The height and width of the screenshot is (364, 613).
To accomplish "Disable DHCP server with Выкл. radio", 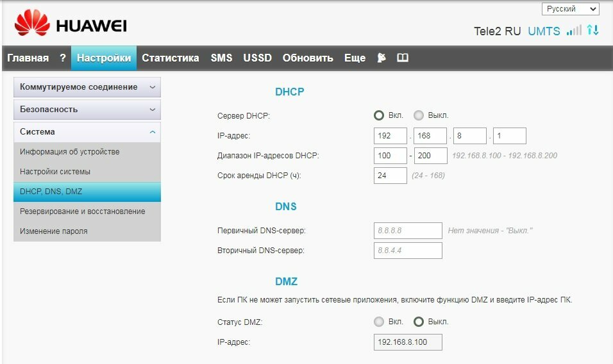I will (x=419, y=115).
